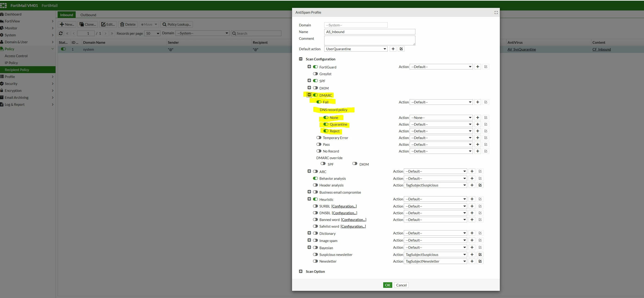Click the Name field containing AS_Inbound
This screenshot has height=298, width=644.
[370, 32]
